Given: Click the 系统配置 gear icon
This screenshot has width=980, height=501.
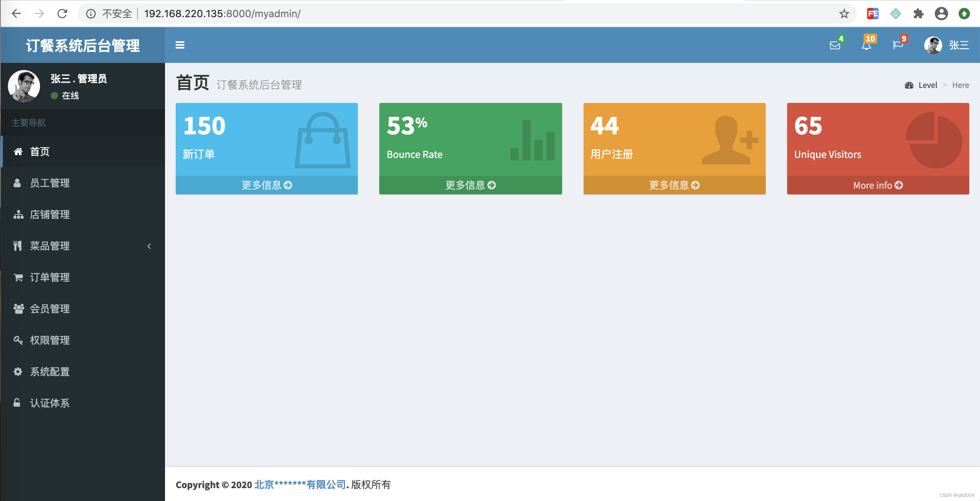Looking at the screenshot, I should pos(16,371).
